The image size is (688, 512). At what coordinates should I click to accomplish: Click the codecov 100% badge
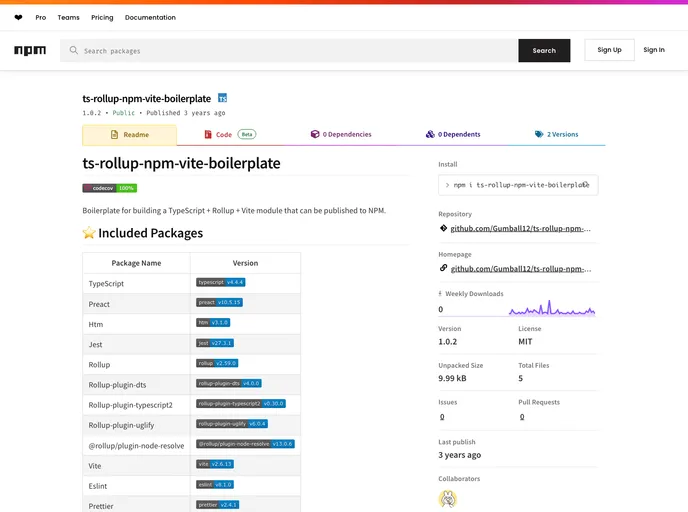click(x=110, y=188)
